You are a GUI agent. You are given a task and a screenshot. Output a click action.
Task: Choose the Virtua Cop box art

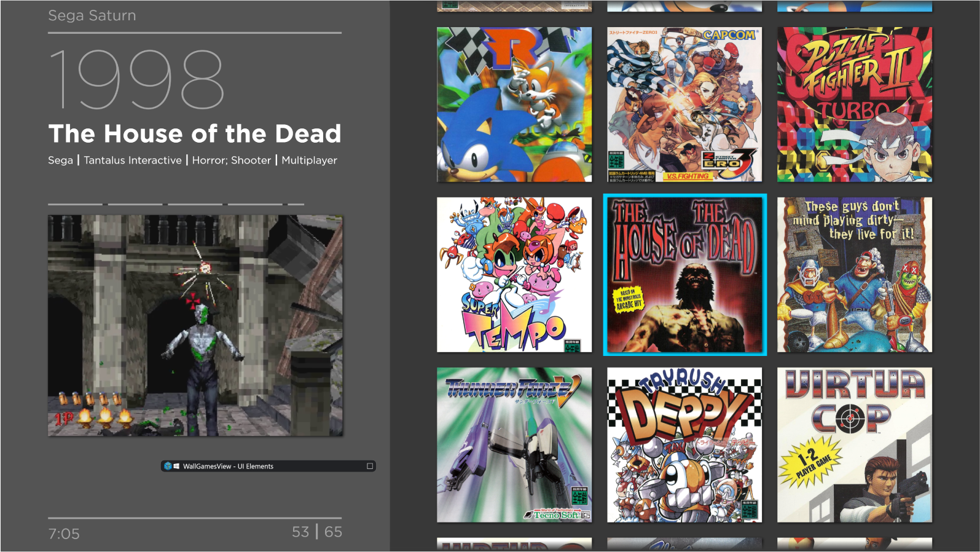point(855,445)
